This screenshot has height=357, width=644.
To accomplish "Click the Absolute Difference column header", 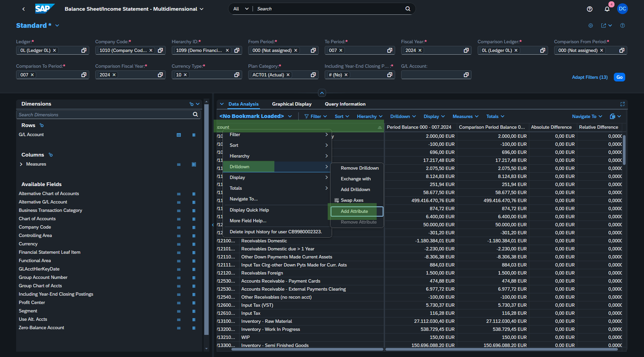I will [x=552, y=127].
